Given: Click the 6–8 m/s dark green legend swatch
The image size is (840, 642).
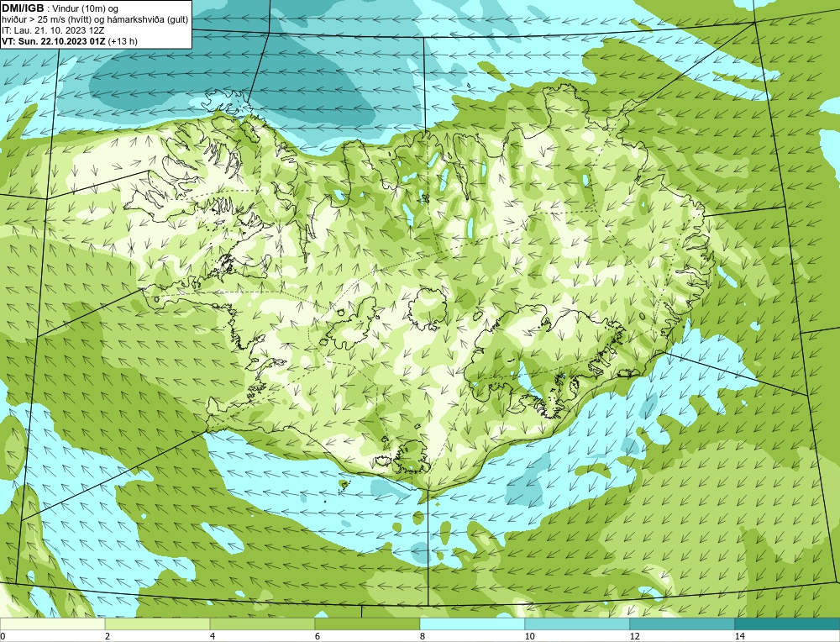Looking at the screenshot, I should pyautogui.click(x=368, y=624).
